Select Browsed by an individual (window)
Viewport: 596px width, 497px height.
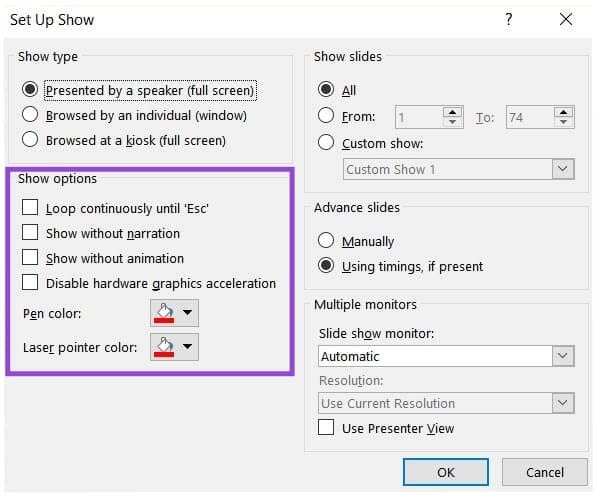(30, 114)
